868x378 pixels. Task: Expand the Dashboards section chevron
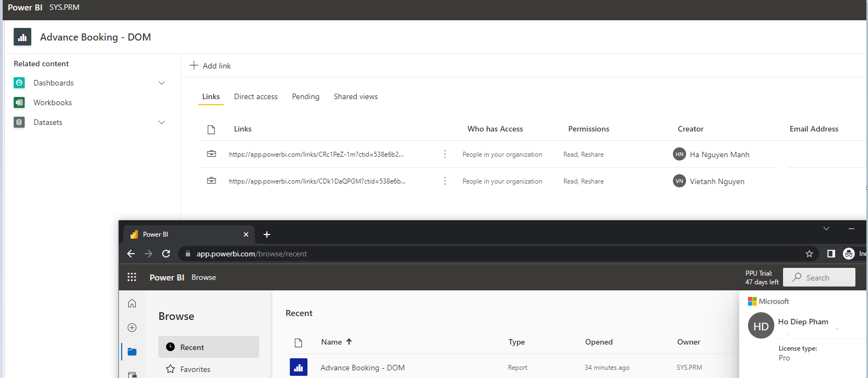coord(162,83)
